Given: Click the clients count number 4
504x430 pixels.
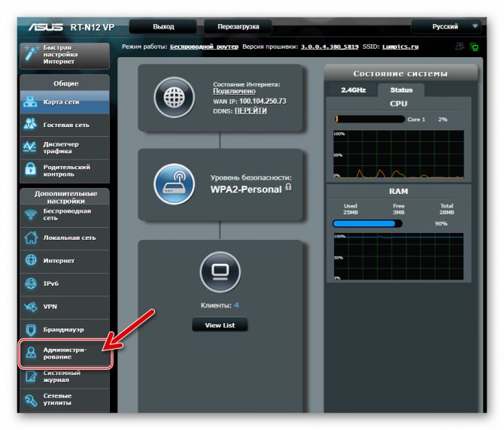Looking at the screenshot, I should [x=236, y=305].
